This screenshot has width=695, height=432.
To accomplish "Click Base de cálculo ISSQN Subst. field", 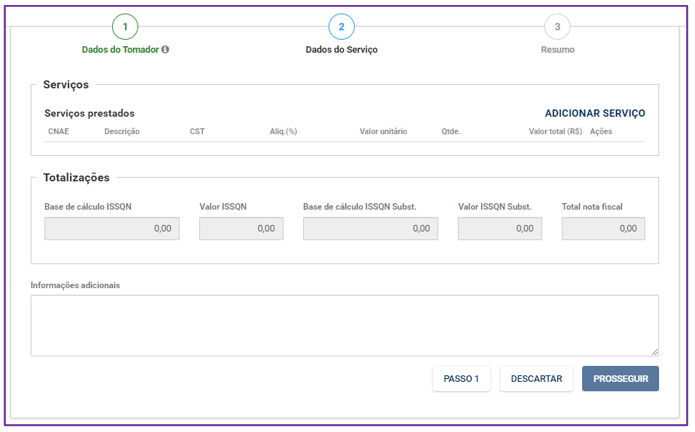I will (371, 229).
